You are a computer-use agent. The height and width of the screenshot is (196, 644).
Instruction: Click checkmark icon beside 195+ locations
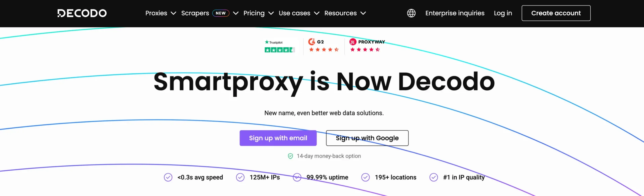coord(366,177)
